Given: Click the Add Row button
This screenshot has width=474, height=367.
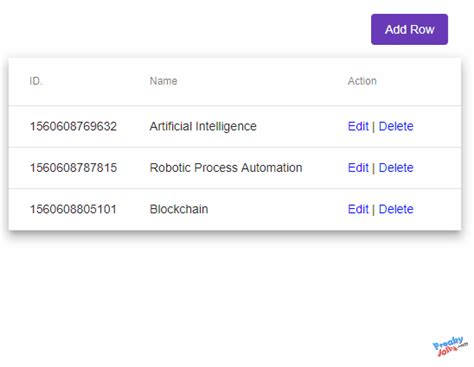Looking at the screenshot, I should coord(409,29).
